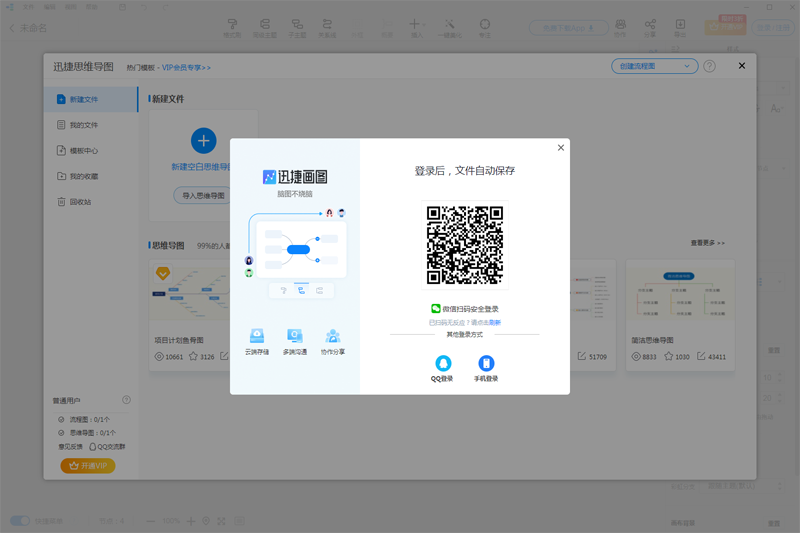Click the help question mark beside 创建流程图

pos(709,66)
